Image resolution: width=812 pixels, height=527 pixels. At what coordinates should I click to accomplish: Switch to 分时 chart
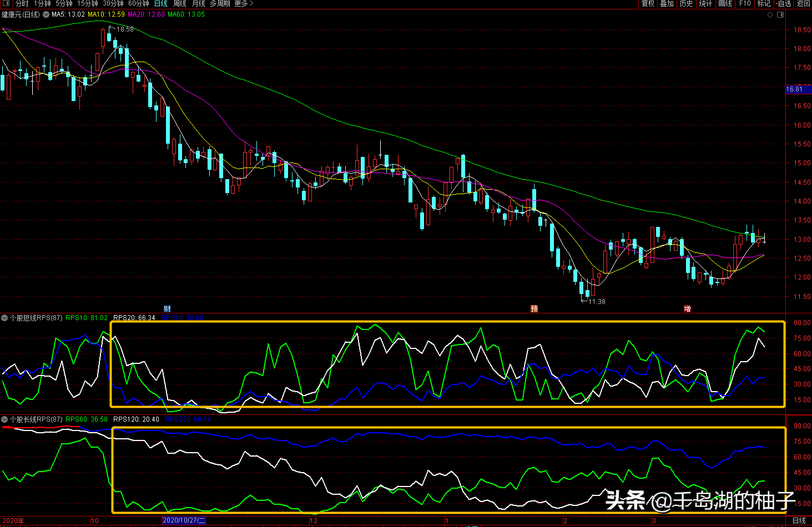click(22, 3)
